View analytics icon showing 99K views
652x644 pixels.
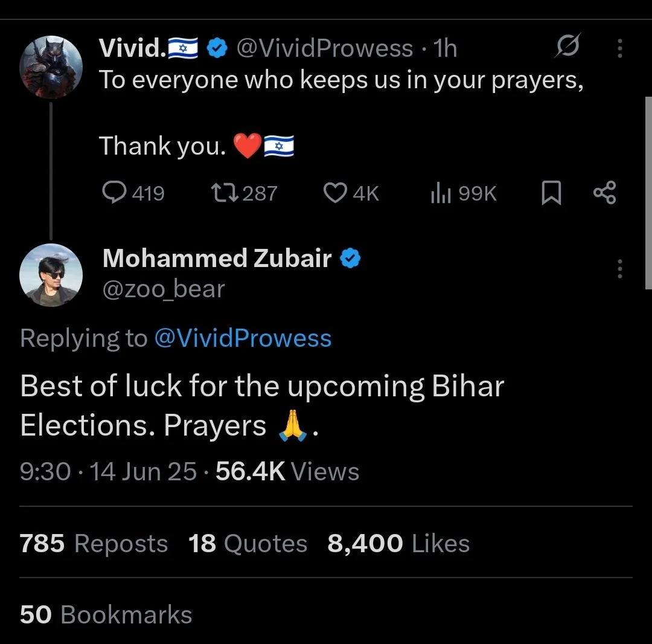(441, 193)
